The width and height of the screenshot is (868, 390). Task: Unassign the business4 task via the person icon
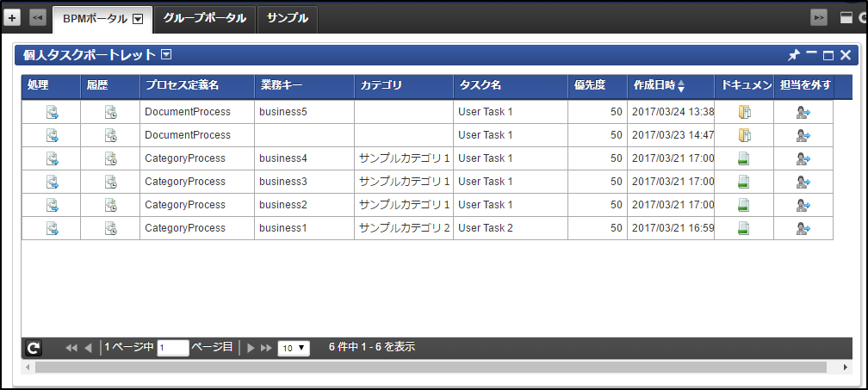point(803,158)
